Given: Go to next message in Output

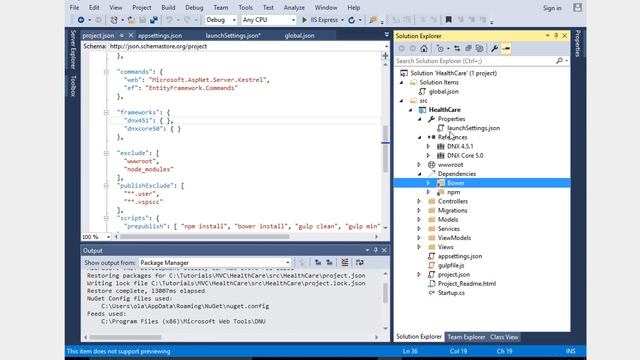Looking at the screenshot, I should 329,262.
